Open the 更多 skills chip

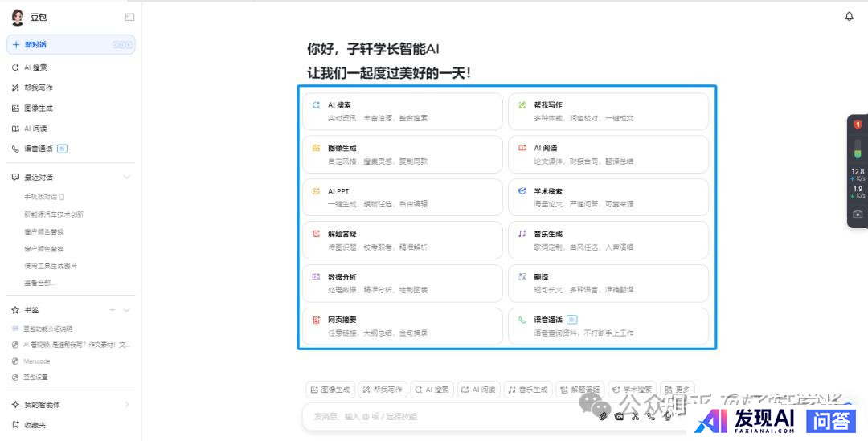click(x=678, y=390)
